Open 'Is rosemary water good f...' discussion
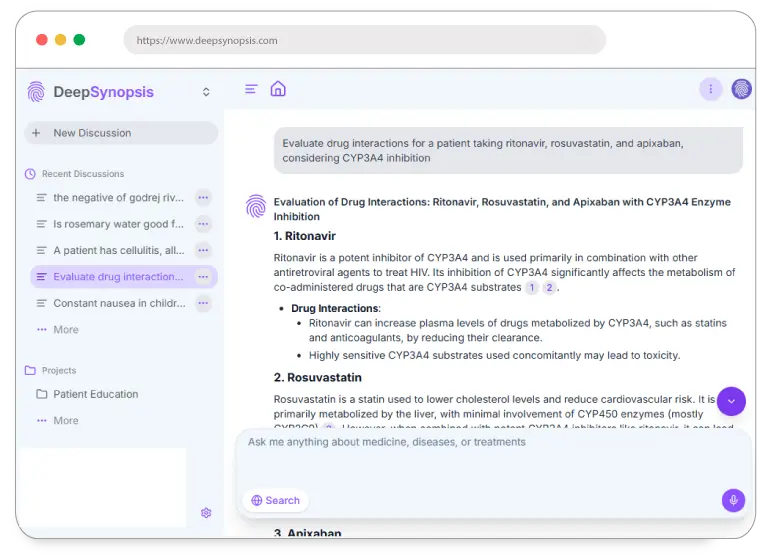This screenshot has width=771, height=557. click(118, 224)
